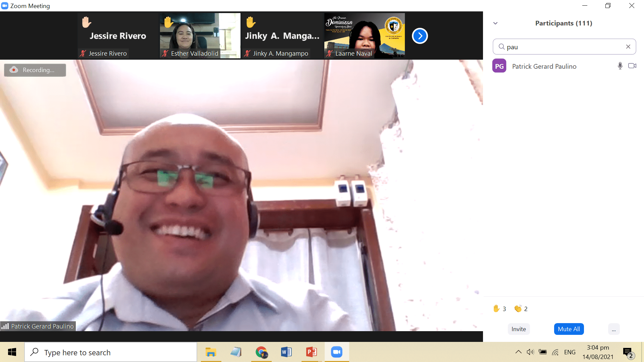Click the Invite button
The width and height of the screenshot is (644, 362).
click(519, 329)
